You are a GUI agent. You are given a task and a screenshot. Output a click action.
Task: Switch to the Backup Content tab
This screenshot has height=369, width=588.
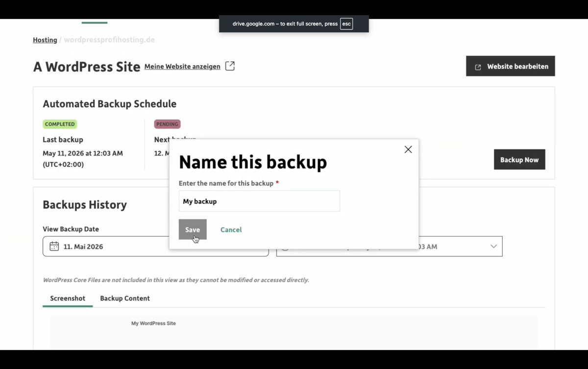point(125,298)
